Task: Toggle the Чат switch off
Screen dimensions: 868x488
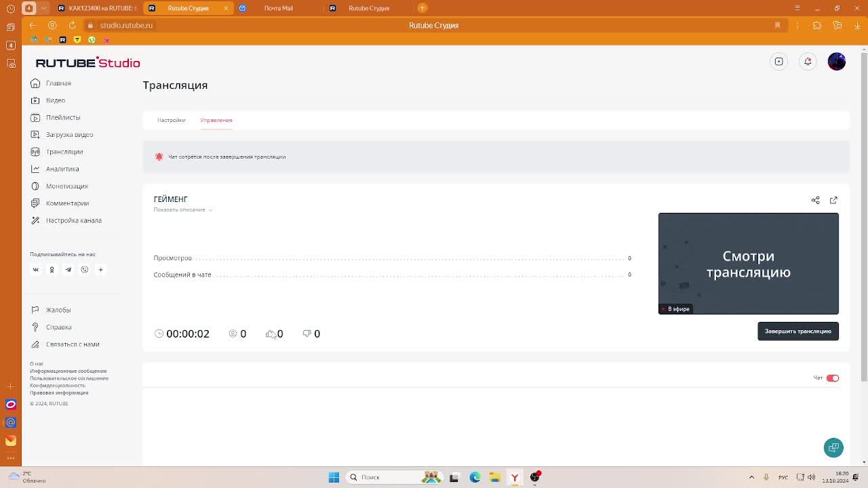Action: coord(833,378)
